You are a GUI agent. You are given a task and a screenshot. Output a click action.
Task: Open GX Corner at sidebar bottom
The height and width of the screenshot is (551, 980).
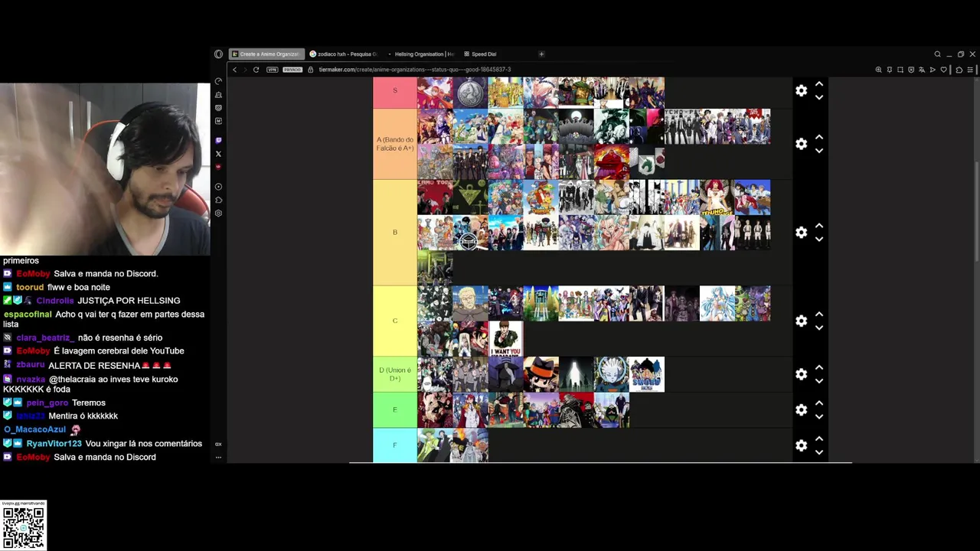click(x=218, y=444)
